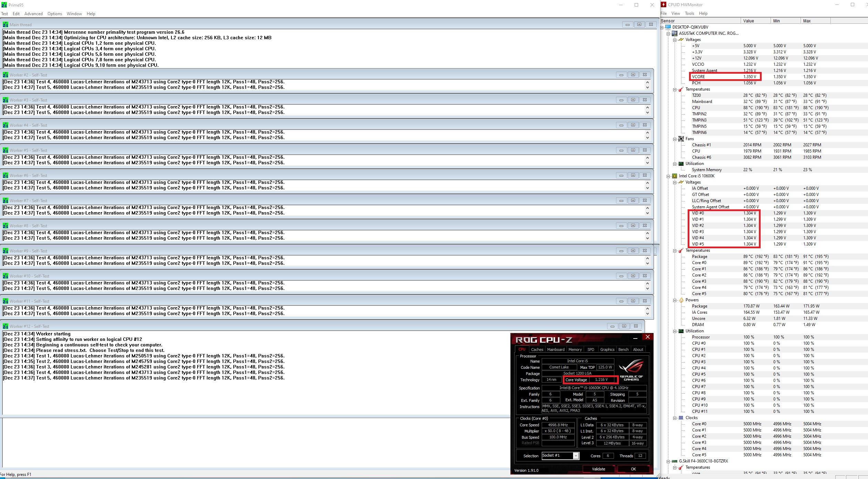This screenshot has height=479, width=868.
Task: Switch to Graphics tab in CPU-Z
Action: 607,350
